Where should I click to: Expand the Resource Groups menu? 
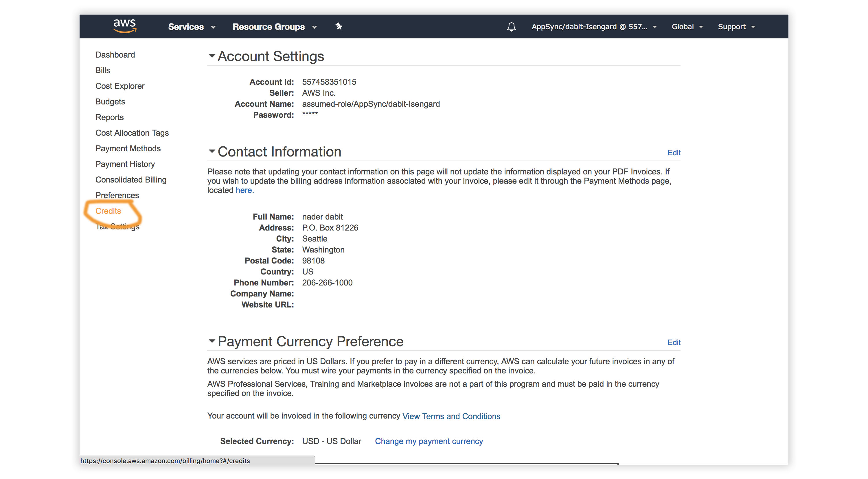click(275, 27)
